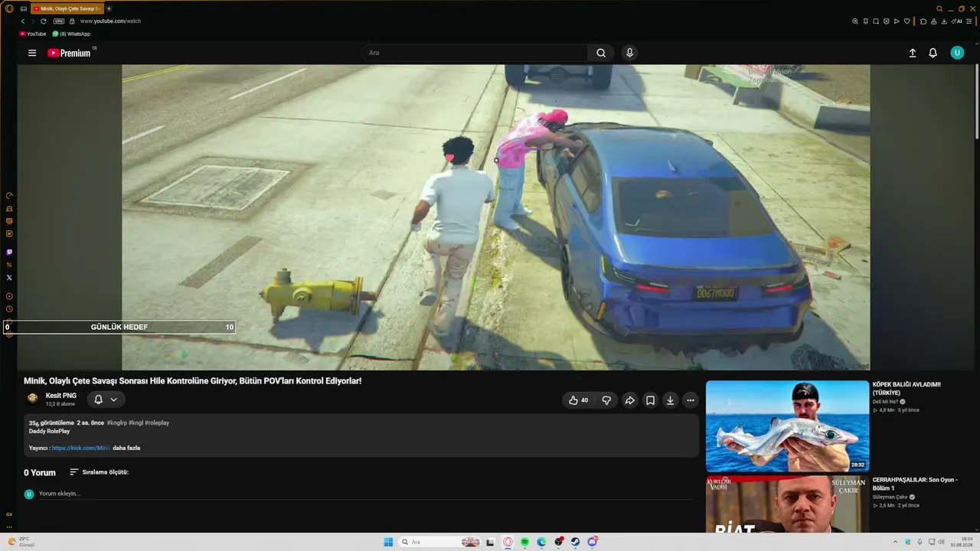
Task: Open browser easy setup sliders icon
Action: (x=969, y=21)
